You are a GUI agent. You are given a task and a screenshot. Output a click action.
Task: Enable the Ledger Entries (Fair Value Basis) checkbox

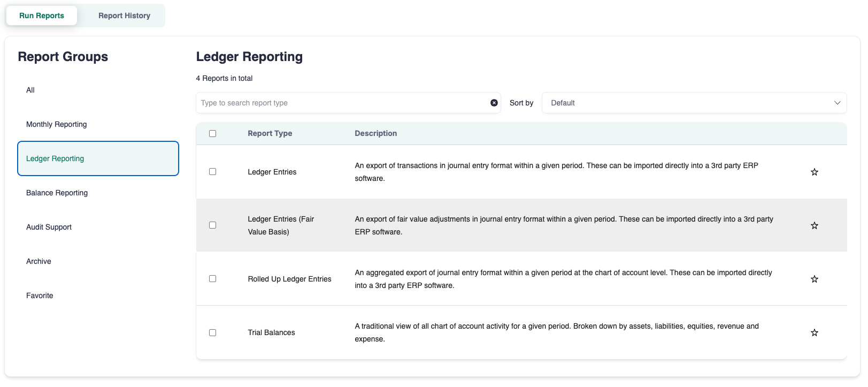(212, 225)
